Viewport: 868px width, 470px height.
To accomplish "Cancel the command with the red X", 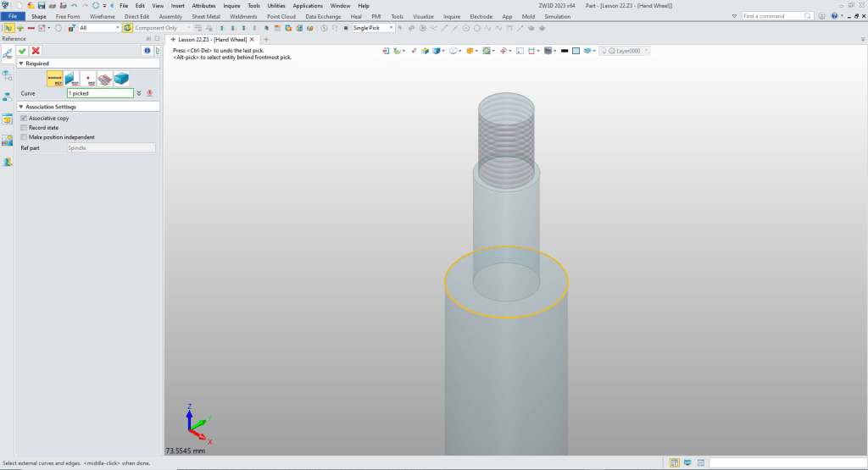I will point(36,51).
